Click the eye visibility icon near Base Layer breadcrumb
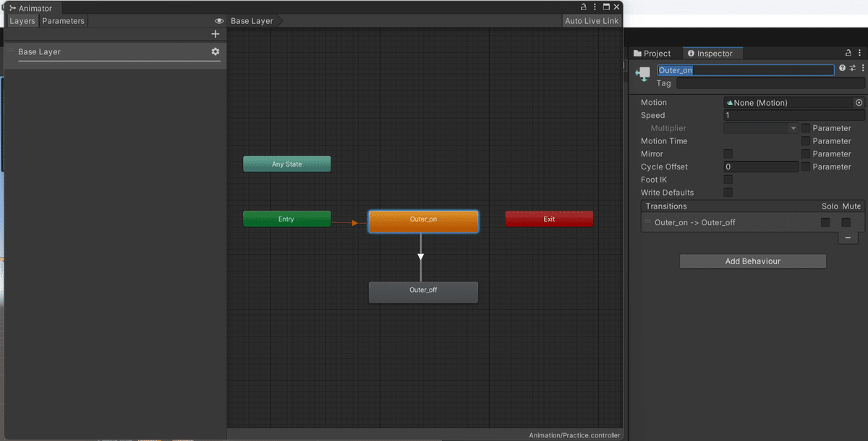Screen dimensions: 868x441 click(x=219, y=21)
